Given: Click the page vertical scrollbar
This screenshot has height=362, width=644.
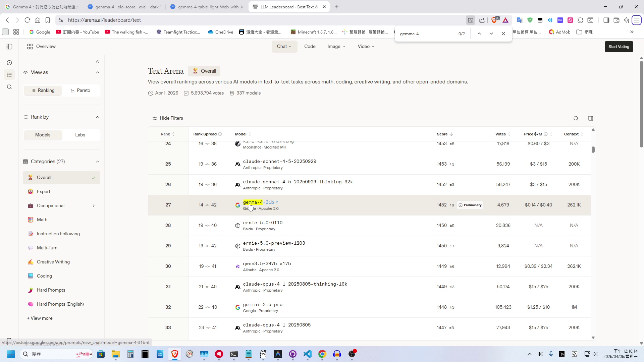Looking at the screenshot, I should pos(641,104).
